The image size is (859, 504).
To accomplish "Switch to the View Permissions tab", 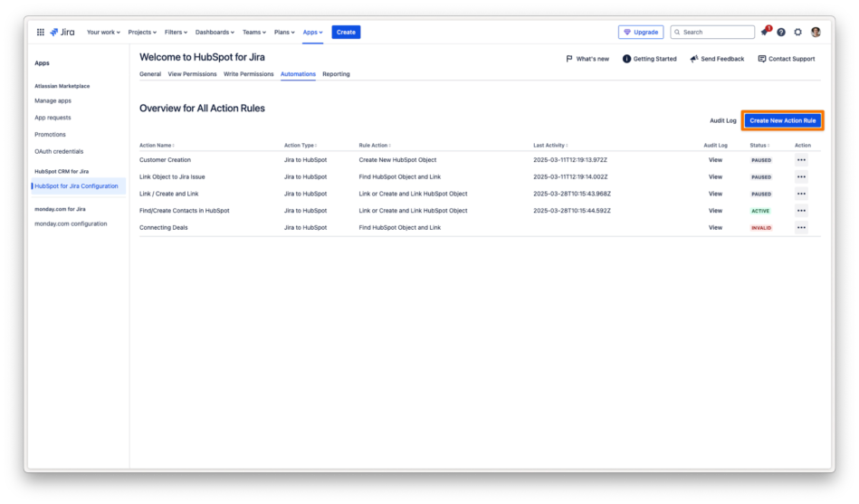I will (x=192, y=74).
